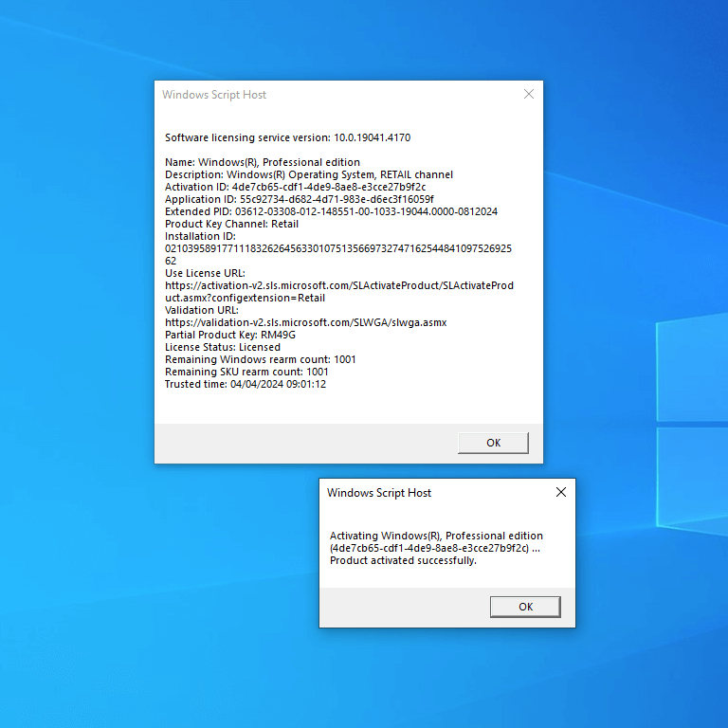Image resolution: width=728 pixels, height=728 pixels.
Task: Click the Partial Product Key RM49G line
Action: pos(230,335)
